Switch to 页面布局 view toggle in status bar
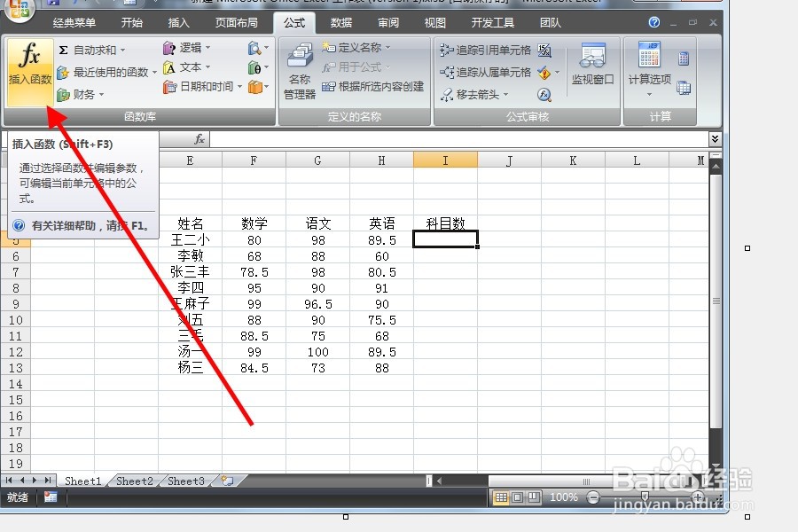The width and height of the screenshot is (798, 532). 518,497
